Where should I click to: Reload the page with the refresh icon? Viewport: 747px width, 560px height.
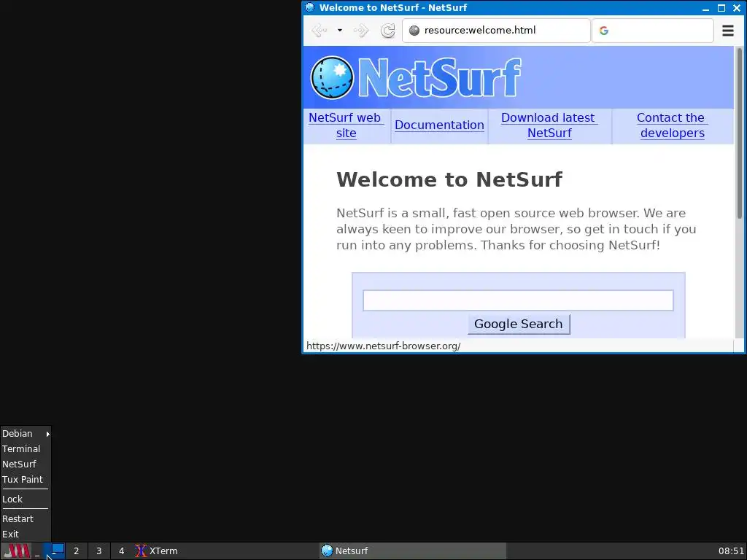pos(388,31)
